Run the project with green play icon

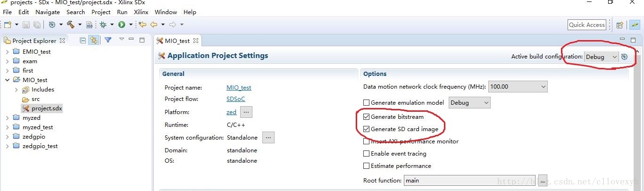pyautogui.click(x=122, y=25)
